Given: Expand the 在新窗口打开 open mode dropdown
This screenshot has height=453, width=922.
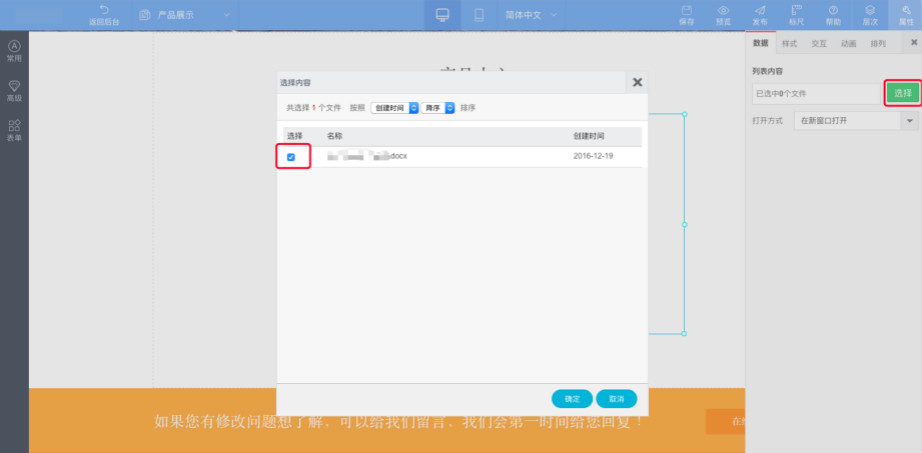Looking at the screenshot, I should coord(910,120).
